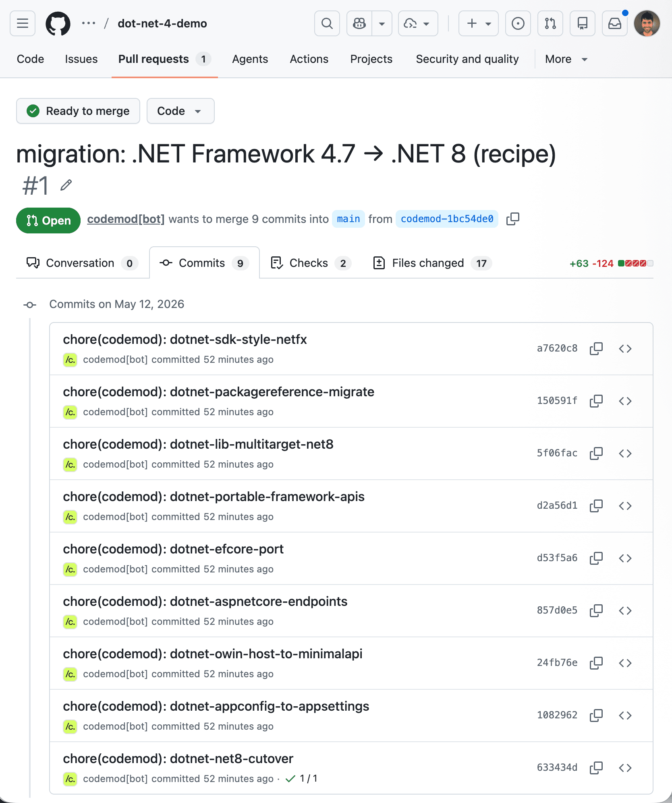
Task: Open the create new plus menu
Action: (479, 23)
